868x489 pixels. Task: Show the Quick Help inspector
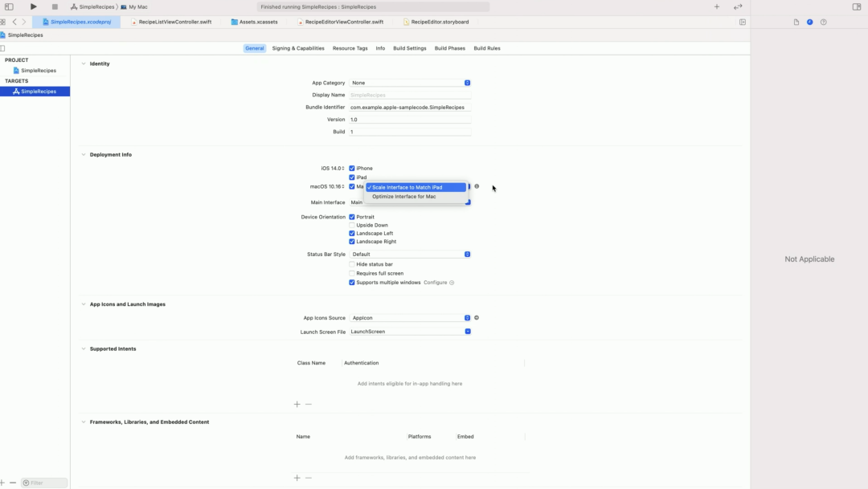coord(824,22)
